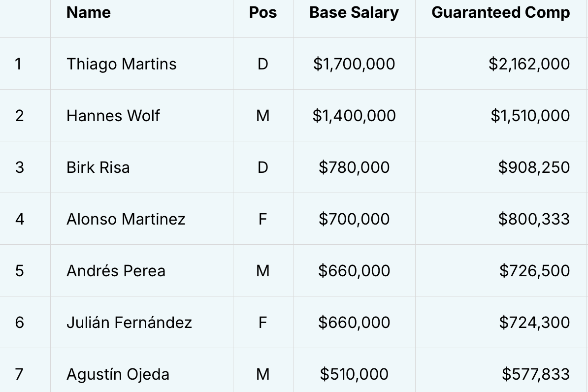
Task: Choose Julián Fernández from the list
Action: 129,323
